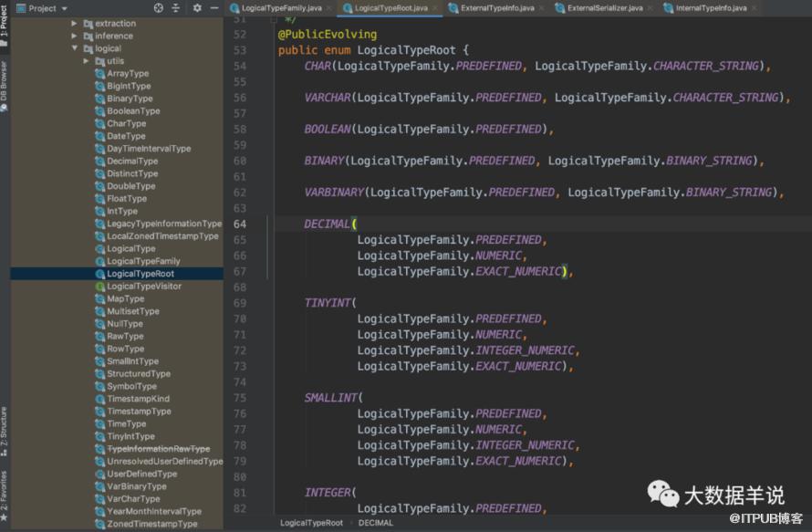Click line number 64 in the gutter
Screen dimensions: 812x532
point(240,224)
